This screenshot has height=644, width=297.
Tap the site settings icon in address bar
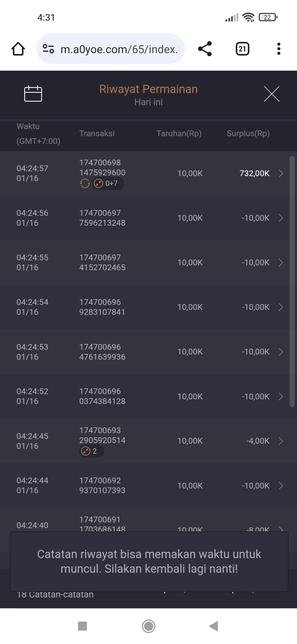coord(48,49)
